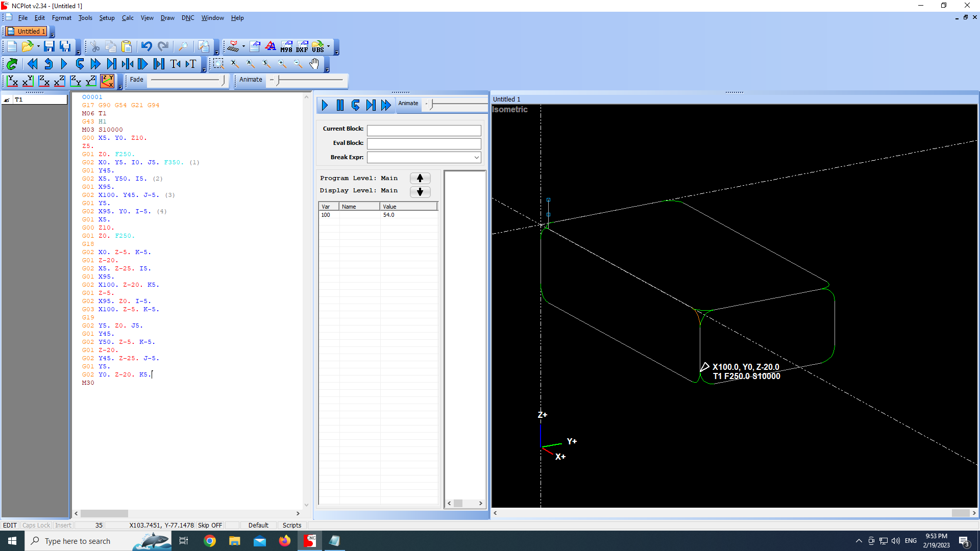Click the M98 subprogram tool icon
The width and height of the screenshot is (980, 551).
coord(286,47)
